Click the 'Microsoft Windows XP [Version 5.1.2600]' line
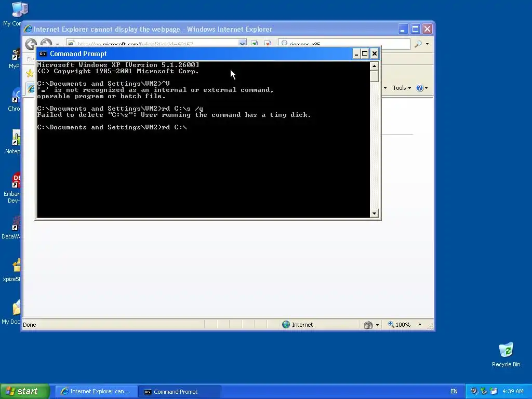Viewport: 532px width, 399px height. coord(118,65)
